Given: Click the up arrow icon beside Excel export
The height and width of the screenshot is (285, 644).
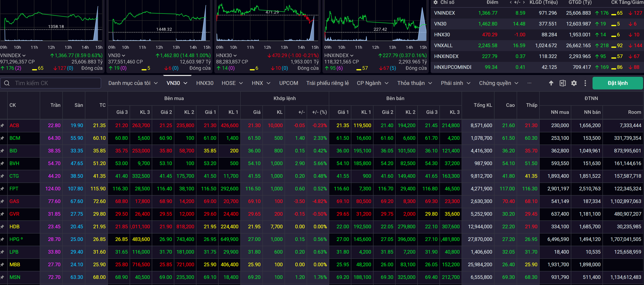Looking at the screenshot, I should [551, 83].
